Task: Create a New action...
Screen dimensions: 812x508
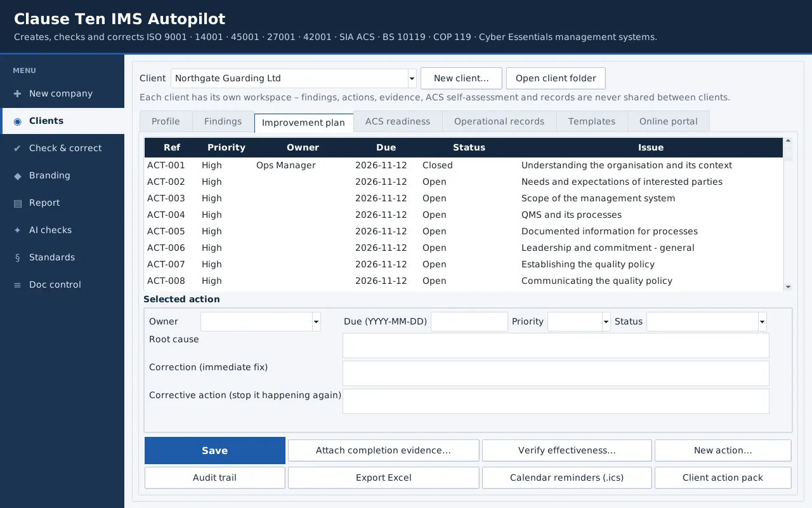Action: (x=723, y=450)
